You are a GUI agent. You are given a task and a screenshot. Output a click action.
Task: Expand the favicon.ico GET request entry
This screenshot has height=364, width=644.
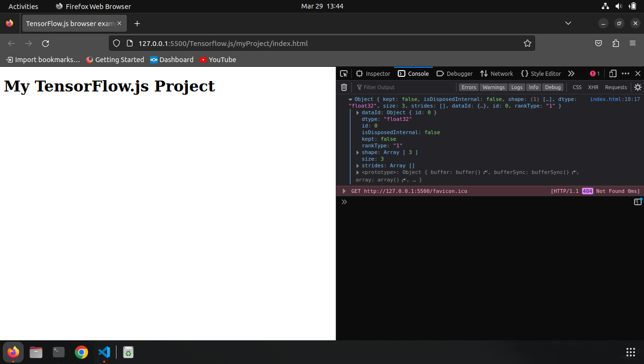pos(344,191)
